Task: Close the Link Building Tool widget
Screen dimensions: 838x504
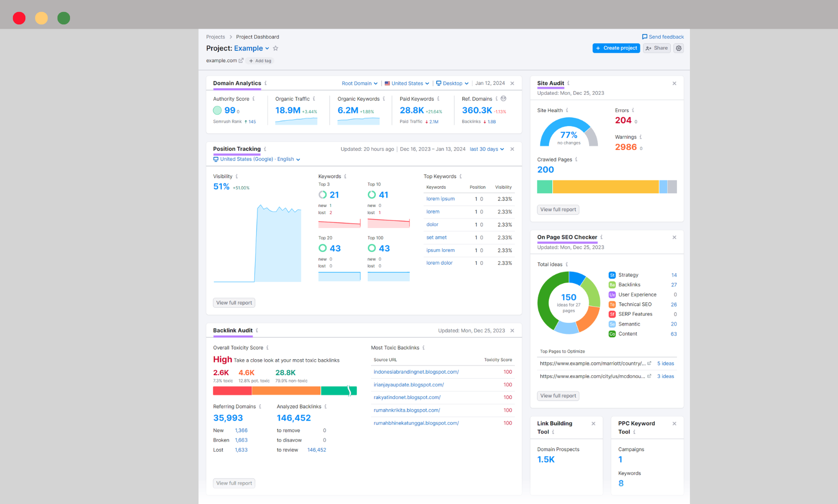Action: click(x=593, y=424)
